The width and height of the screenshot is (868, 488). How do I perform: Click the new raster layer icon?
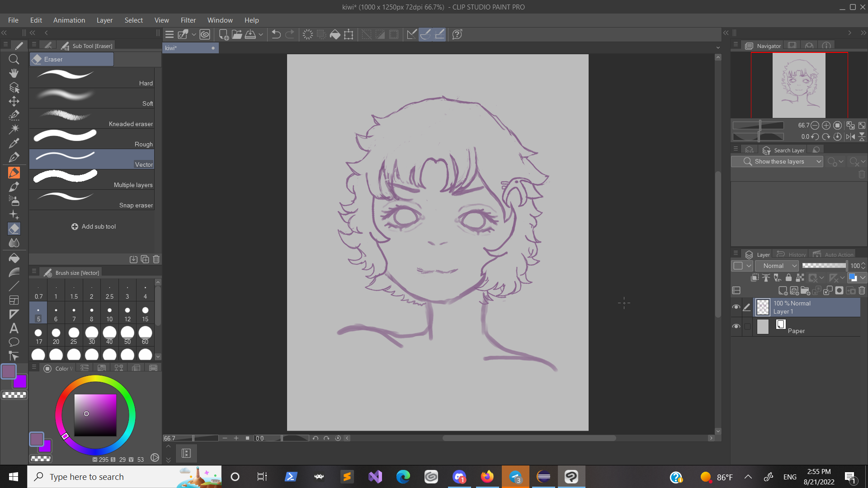coord(783,291)
